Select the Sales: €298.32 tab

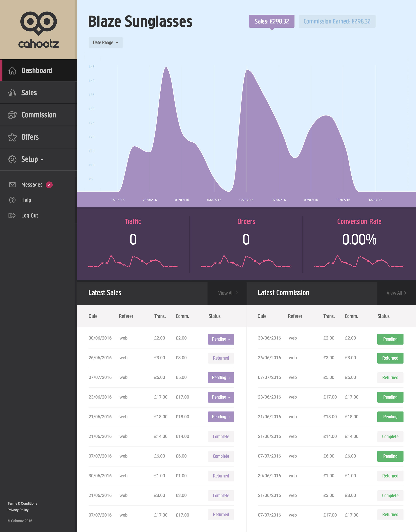point(272,21)
